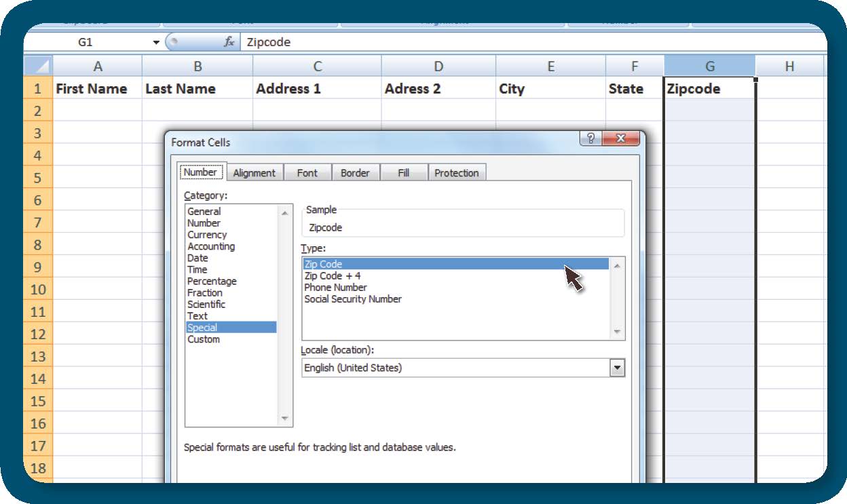Select the Social Security Number type

(352, 298)
